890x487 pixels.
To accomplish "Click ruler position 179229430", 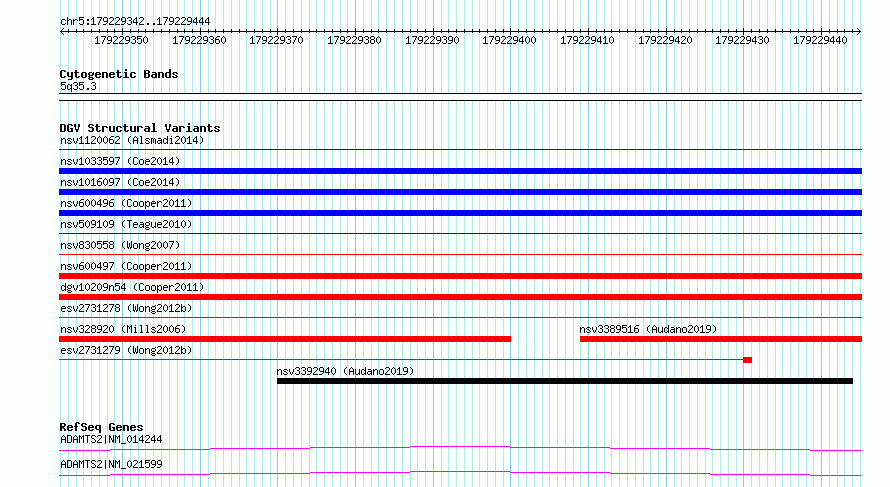I will pos(742,40).
